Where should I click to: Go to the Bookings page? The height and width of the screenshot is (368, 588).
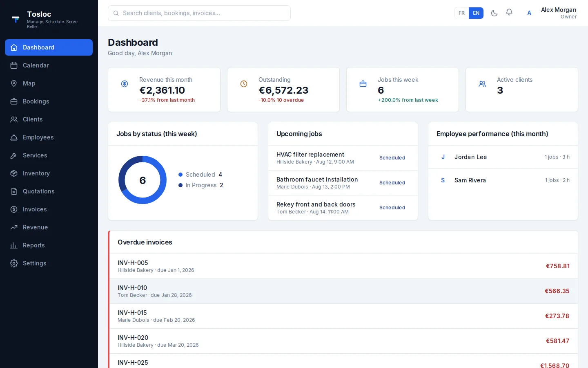(x=49, y=101)
